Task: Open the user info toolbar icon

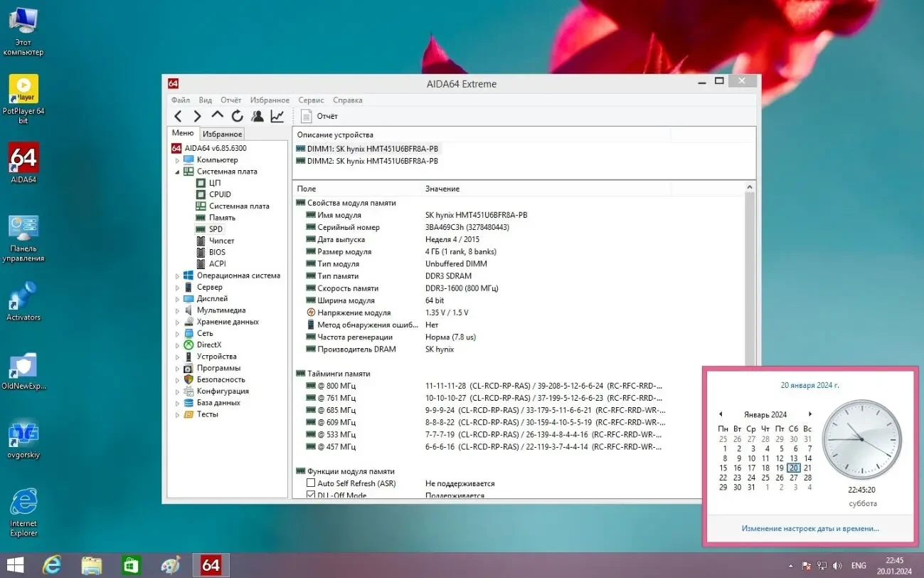Action: point(257,115)
